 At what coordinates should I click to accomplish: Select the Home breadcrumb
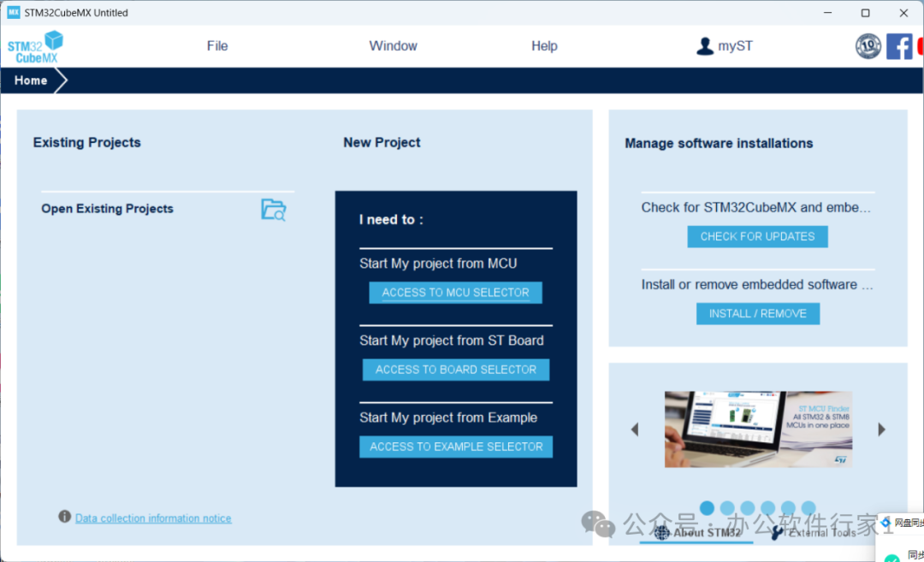coord(31,80)
